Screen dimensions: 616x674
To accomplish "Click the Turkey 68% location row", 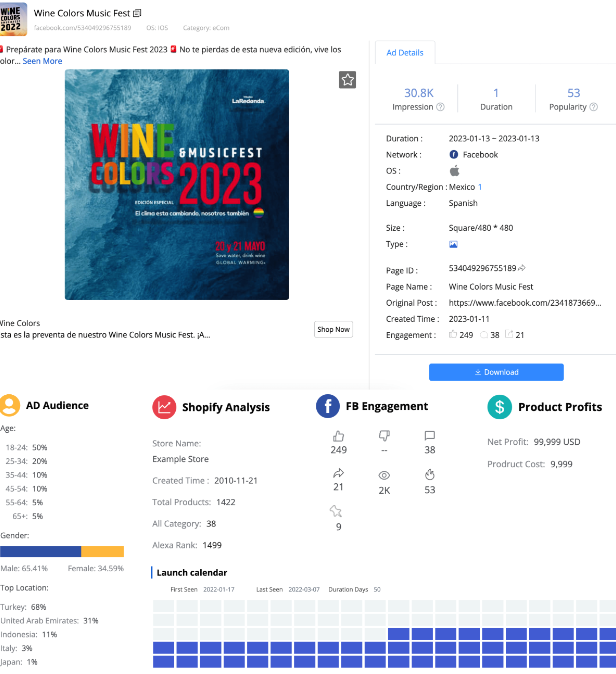I will 23,607.
